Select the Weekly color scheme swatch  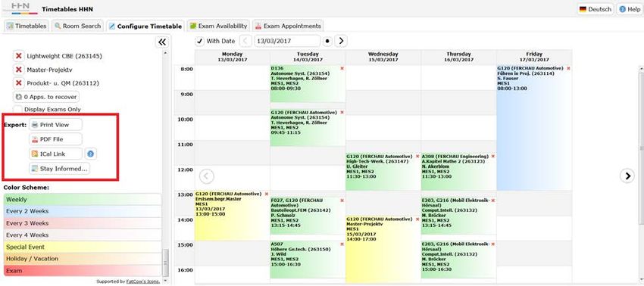point(82,200)
